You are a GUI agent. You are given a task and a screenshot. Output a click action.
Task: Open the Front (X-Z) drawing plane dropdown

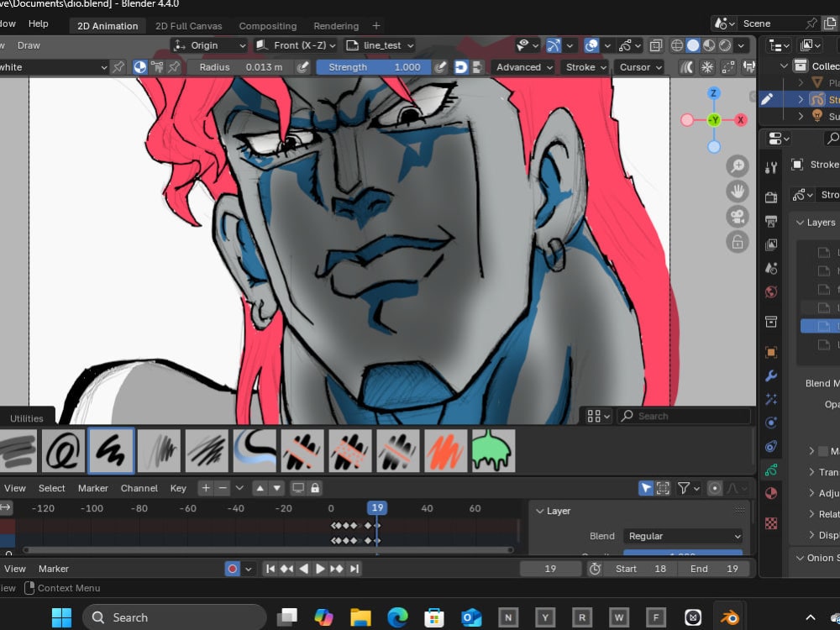tap(296, 45)
